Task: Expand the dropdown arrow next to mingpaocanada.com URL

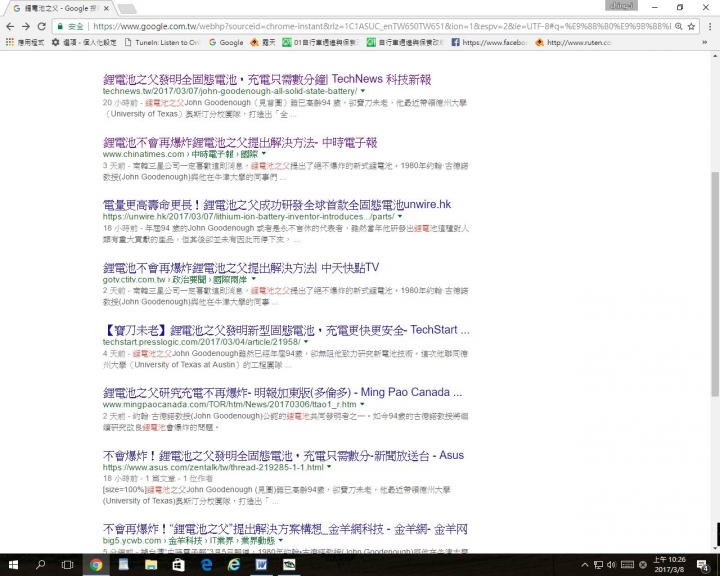Action: pyautogui.click(x=362, y=404)
